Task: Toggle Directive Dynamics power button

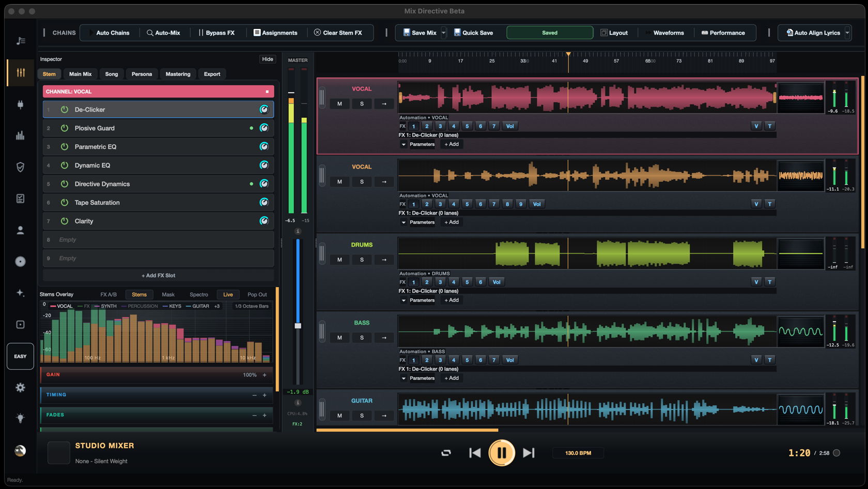Action: tap(65, 184)
